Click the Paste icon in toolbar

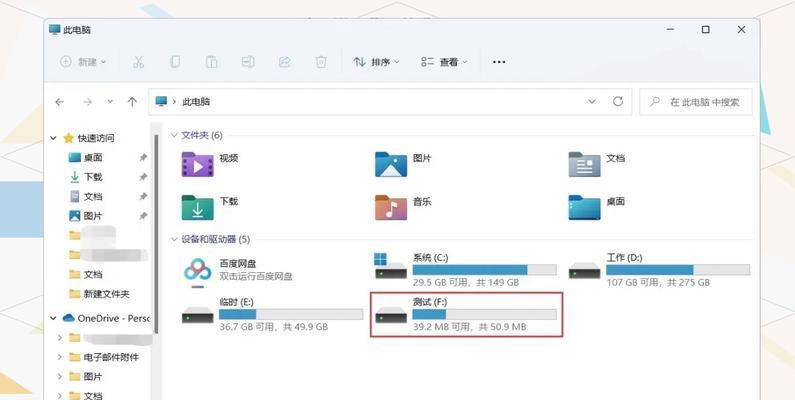211,62
